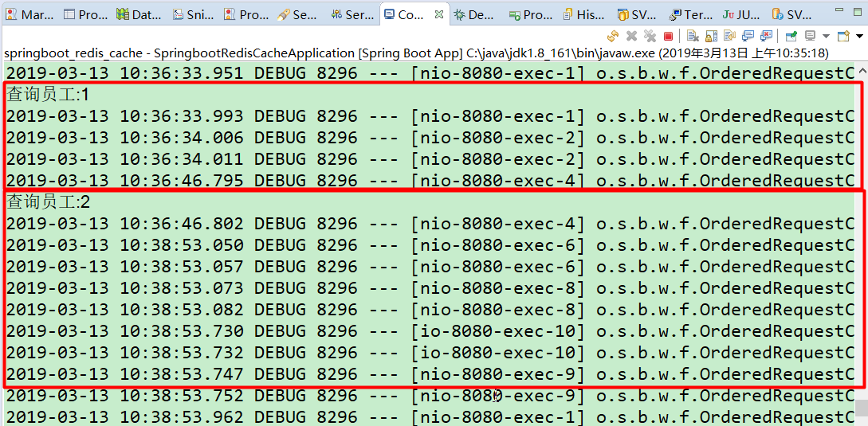Select the Co... console tab label
This screenshot has height=426, width=868.
[x=410, y=15]
